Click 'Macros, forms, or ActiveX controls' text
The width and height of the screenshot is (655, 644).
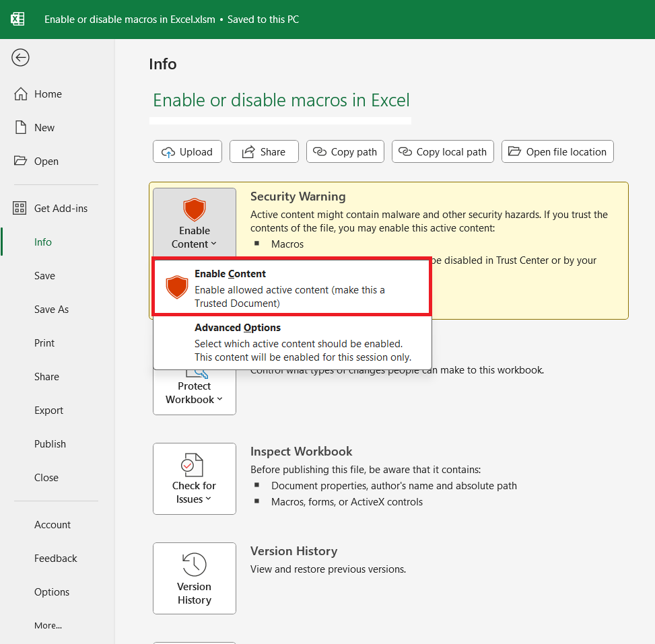[x=347, y=502]
